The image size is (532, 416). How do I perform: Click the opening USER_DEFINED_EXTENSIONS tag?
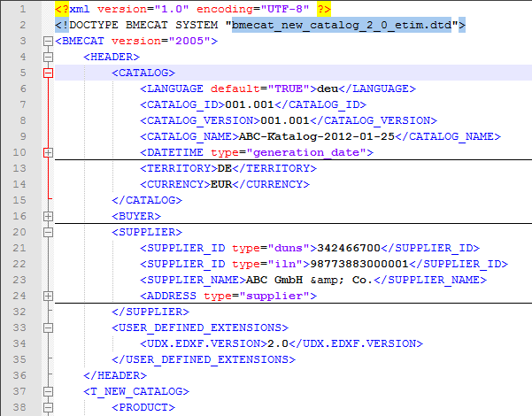(x=200, y=327)
